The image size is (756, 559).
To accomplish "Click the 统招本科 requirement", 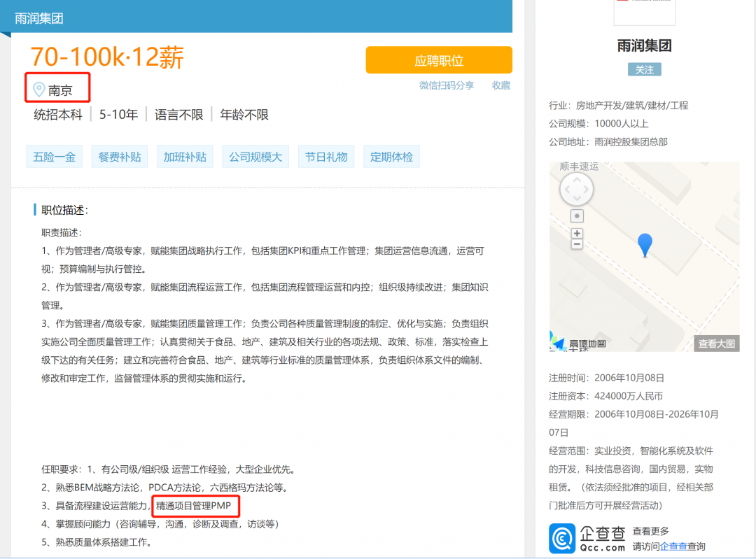I will 58,115.
